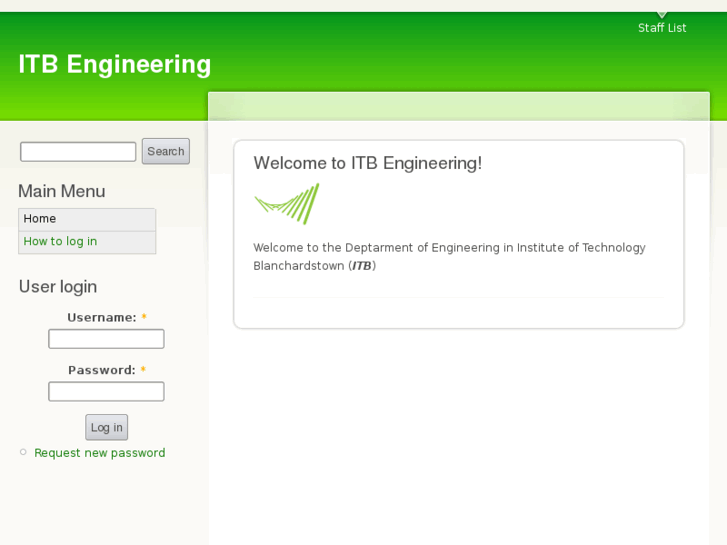Click the Username input field

(106, 339)
